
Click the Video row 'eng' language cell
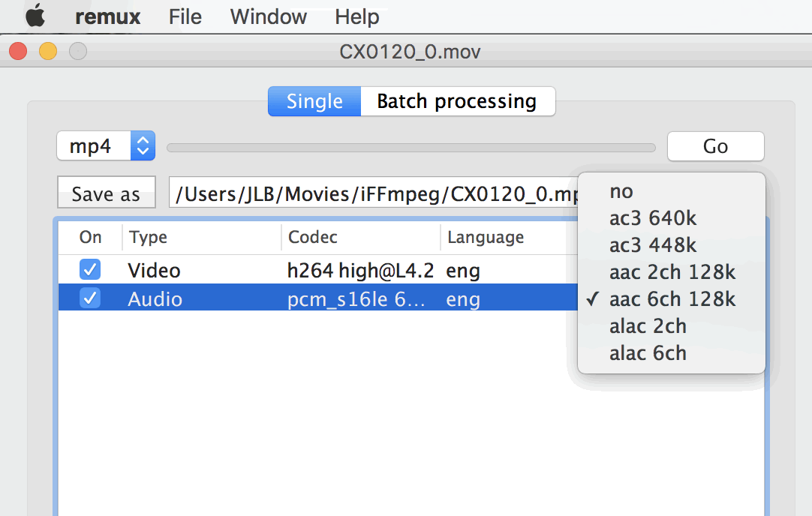[463, 271]
